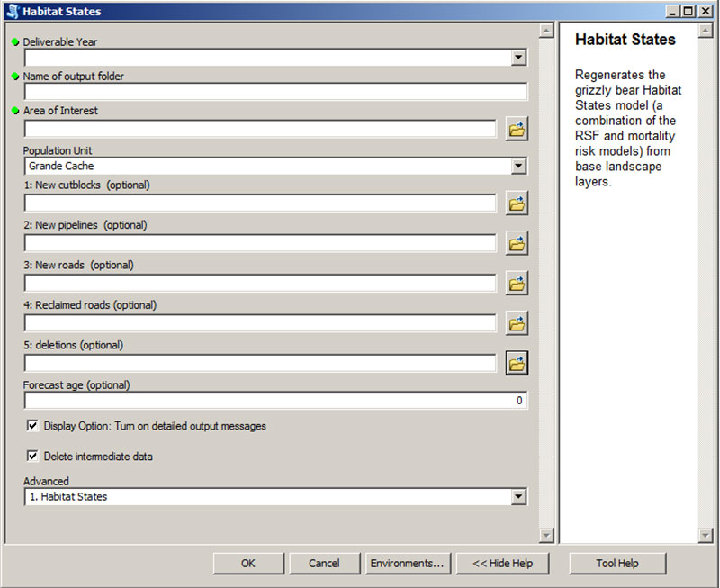Expand the Advanced dropdown list
The height and width of the screenshot is (588, 720).
point(518,496)
